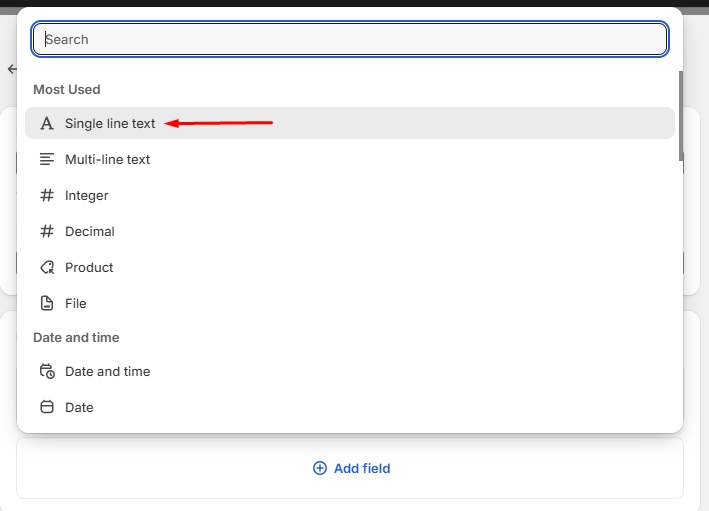Click the hash icon beside Decimal
This screenshot has width=709, height=511.
click(x=46, y=232)
